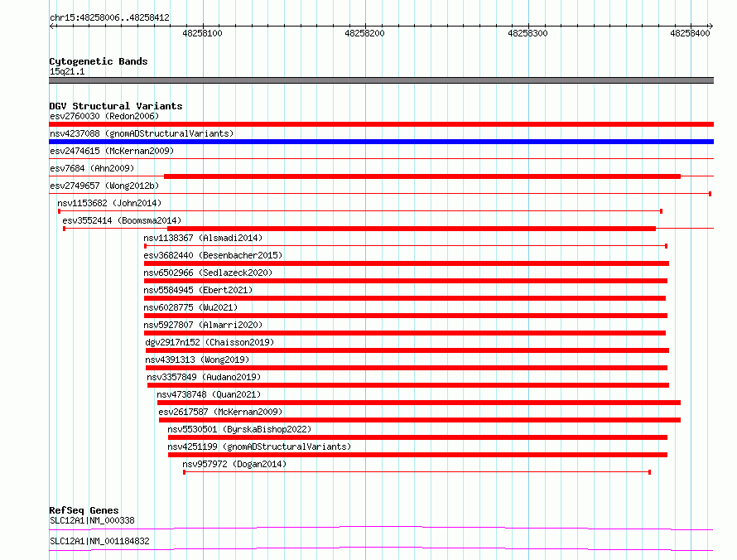This screenshot has height=560, width=737.
Task: Select the RefSeq Genes track title
Action: [x=84, y=510]
